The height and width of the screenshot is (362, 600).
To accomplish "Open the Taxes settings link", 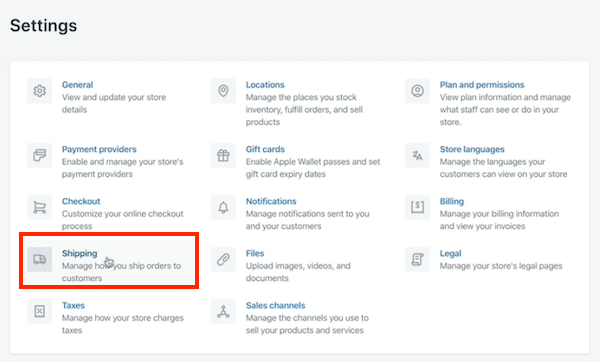I will point(73,305).
